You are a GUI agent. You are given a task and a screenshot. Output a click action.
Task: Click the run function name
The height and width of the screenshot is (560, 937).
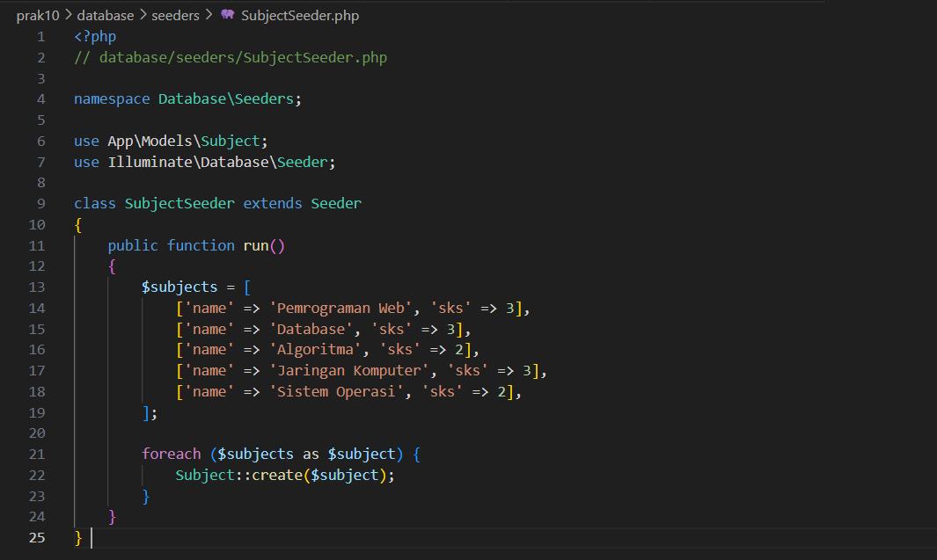(x=256, y=246)
